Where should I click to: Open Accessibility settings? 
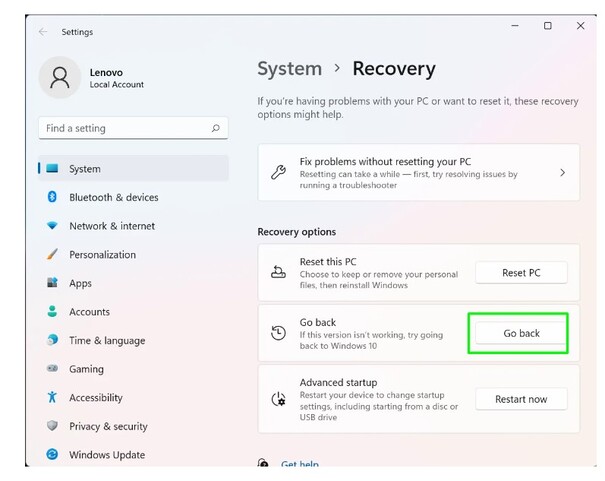coord(134,397)
